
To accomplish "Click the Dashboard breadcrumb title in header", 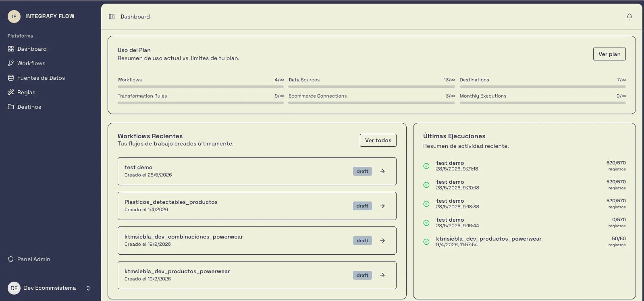I will 135,17.
